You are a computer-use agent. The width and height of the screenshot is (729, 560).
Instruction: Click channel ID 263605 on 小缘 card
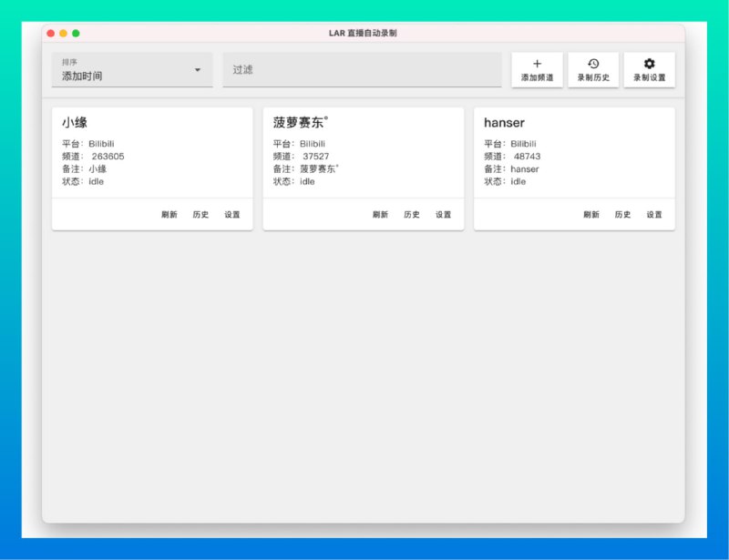(109, 156)
